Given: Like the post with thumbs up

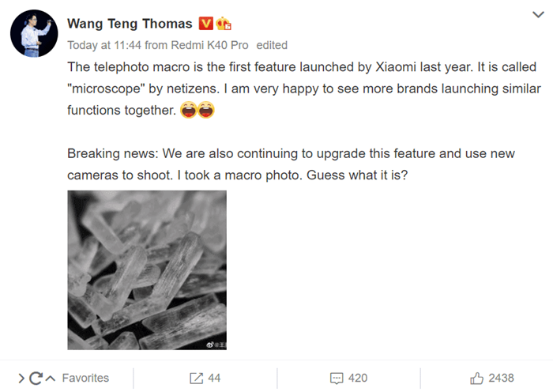Looking at the screenshot, I should click(x=476, y=379).
